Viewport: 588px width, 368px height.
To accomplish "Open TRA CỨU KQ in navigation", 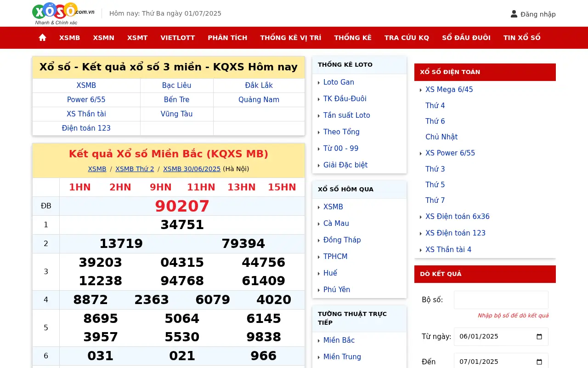I will (407, 38).
